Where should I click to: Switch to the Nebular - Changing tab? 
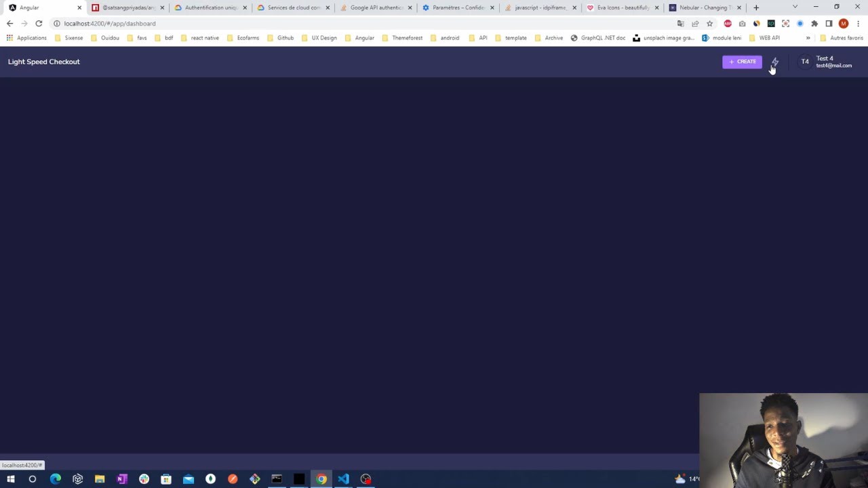point(705,7)
